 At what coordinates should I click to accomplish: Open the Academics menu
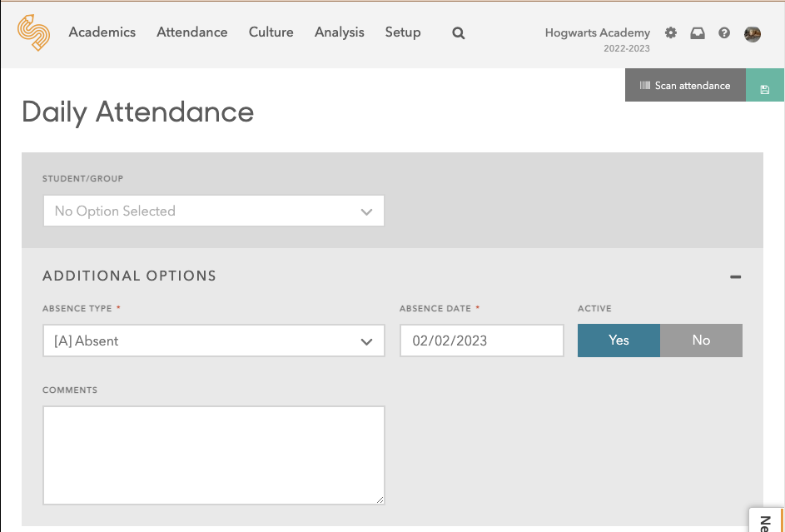coord(102,32)
